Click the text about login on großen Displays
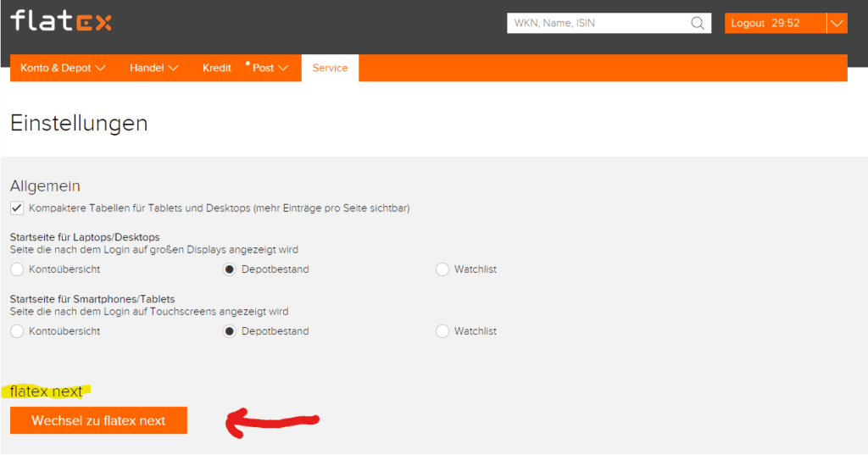 tap(154, 250)
